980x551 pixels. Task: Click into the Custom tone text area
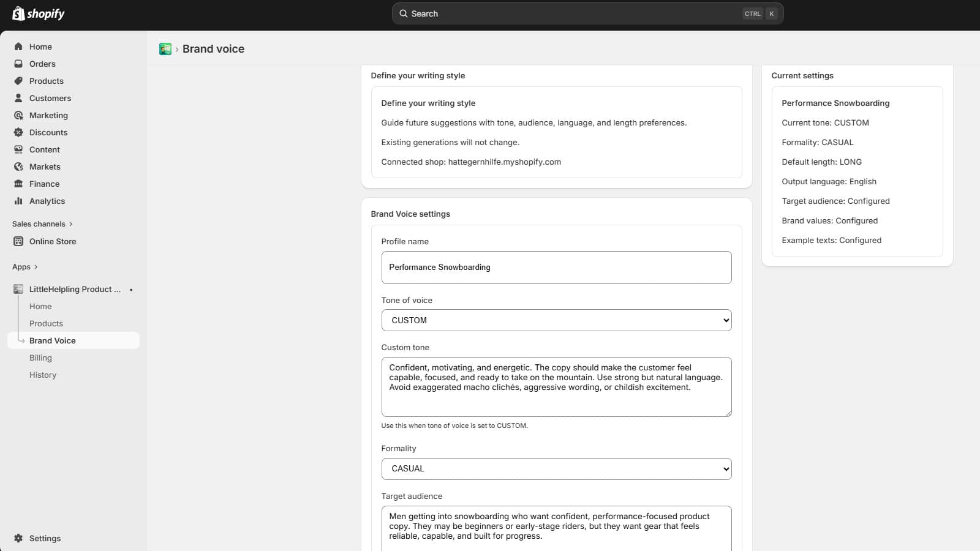point(556,387)
